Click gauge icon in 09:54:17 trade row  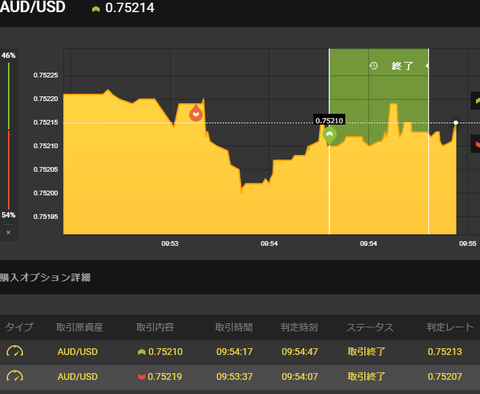tap(15, 351)
